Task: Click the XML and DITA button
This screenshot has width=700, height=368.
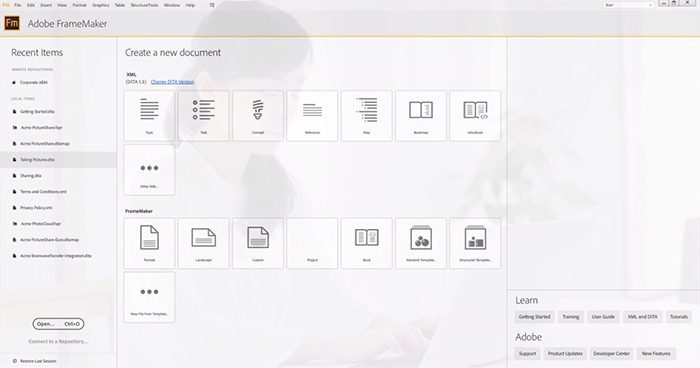Action: pos(642,317)
